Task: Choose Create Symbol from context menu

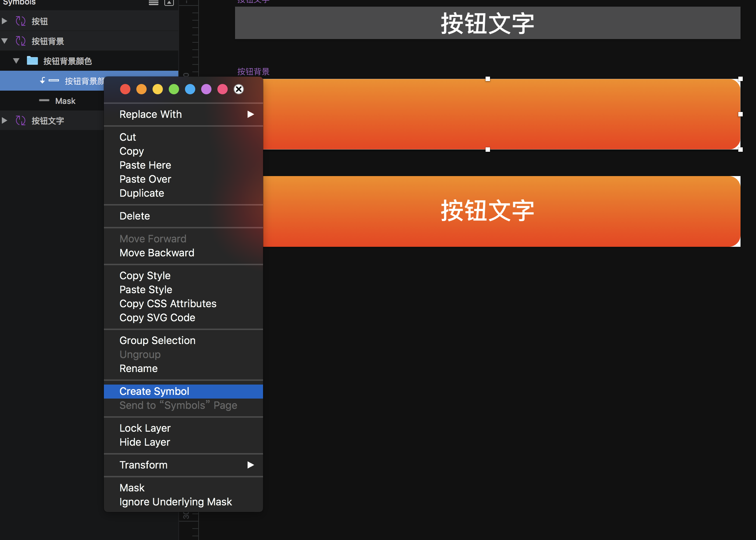Action: pyautogui.click(x=154, y=391)
